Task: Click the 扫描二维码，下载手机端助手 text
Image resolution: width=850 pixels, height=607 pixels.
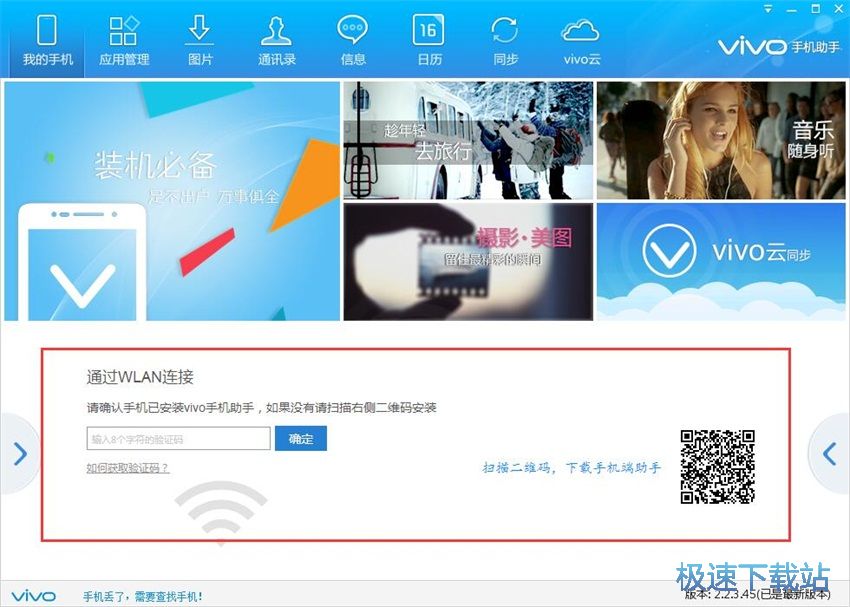Action: [x=572, y=467]
